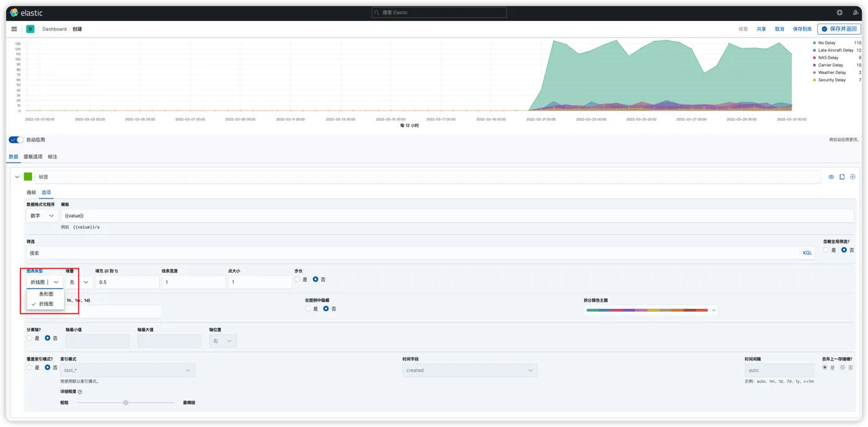
Task: Toggle the 自动应用 switch
Action: click(x=16, y=140)
